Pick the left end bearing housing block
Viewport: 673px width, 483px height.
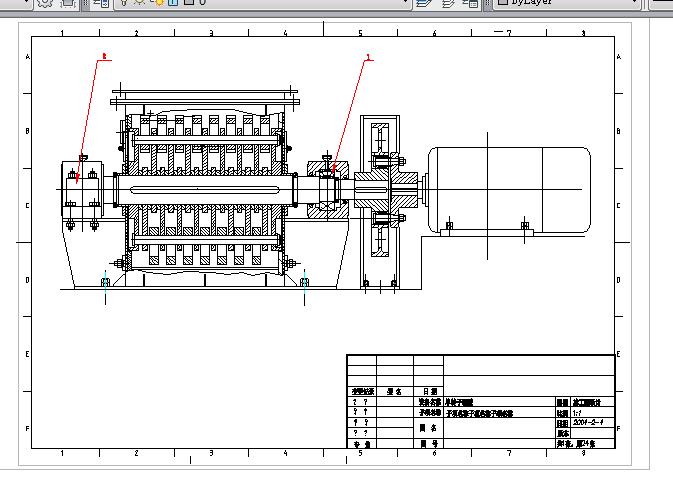click(x=82, y=189)
